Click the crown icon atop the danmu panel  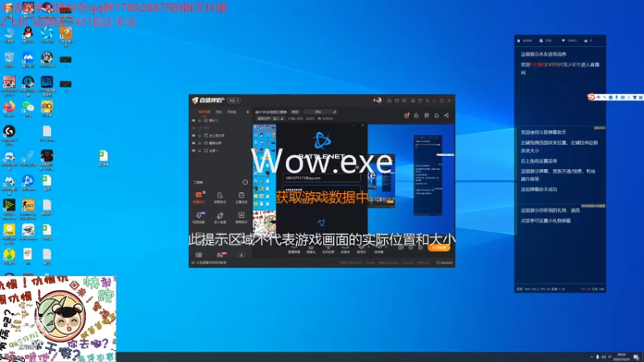[586, 41]
